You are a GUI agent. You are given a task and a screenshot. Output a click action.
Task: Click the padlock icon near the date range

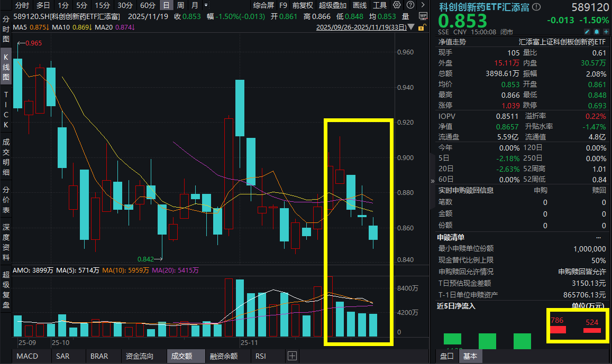pos(422,27)
